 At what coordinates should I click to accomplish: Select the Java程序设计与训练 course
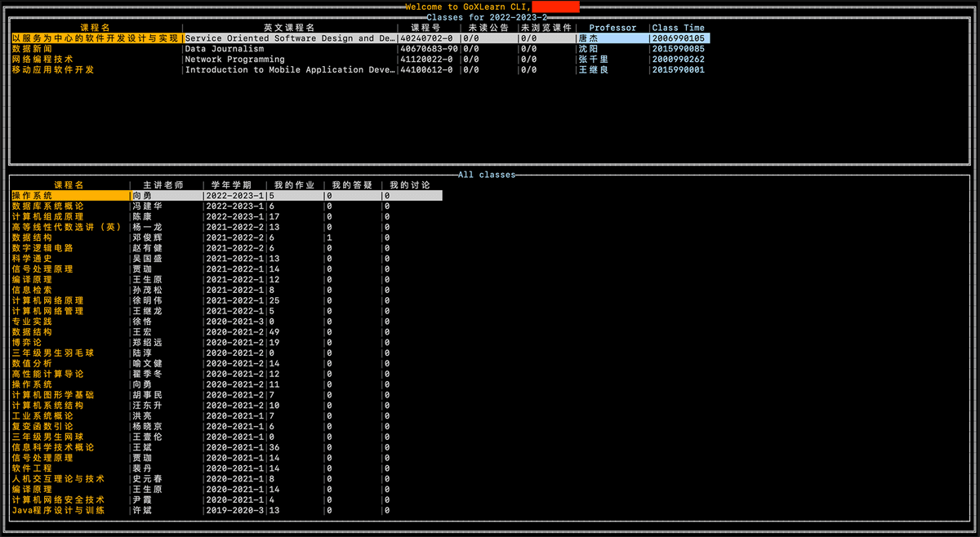click(x=58, y=510)
